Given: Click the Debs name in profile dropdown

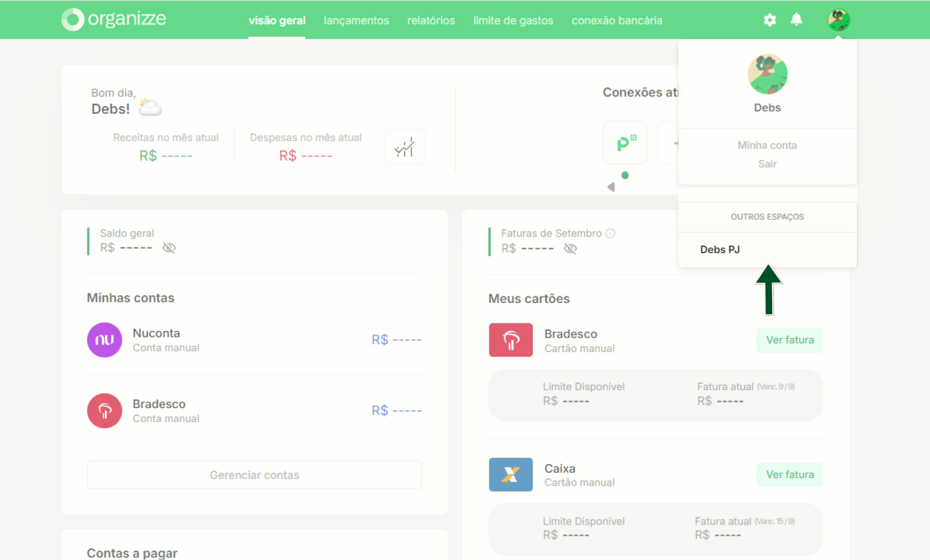Looking at the screenshot, I should point(767,107).
